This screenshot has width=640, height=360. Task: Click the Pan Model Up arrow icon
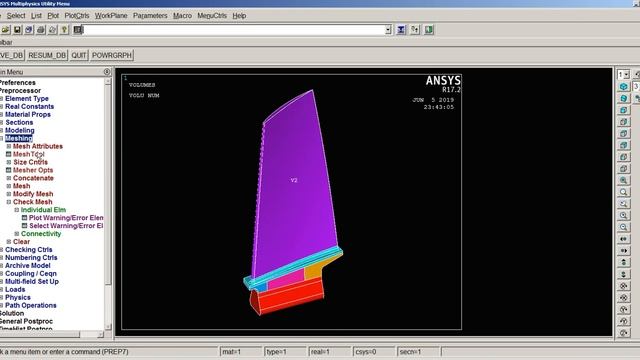[x=623, y=262]
